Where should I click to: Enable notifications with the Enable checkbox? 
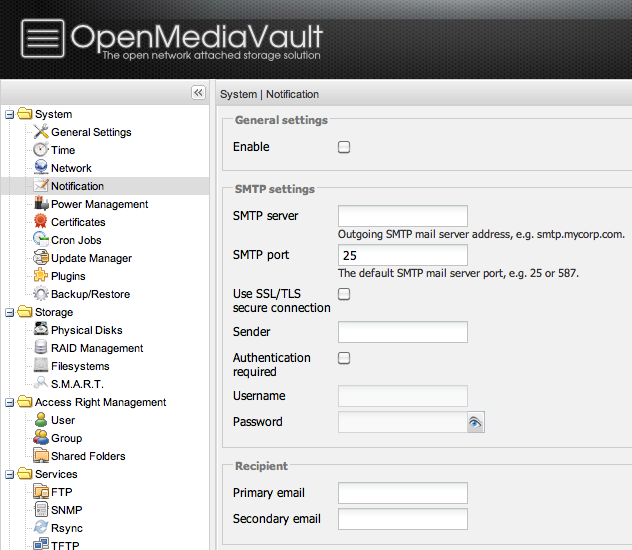click(x=344, y=147)
